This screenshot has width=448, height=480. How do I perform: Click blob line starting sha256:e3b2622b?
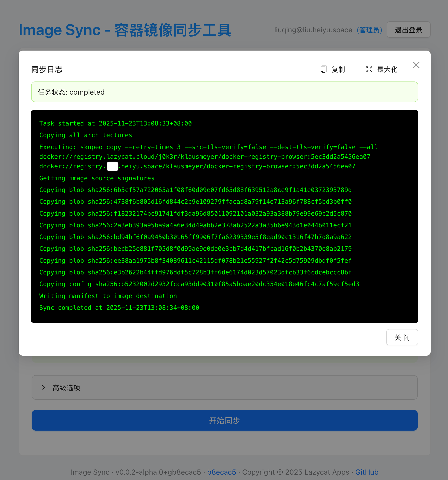[195, 272]
